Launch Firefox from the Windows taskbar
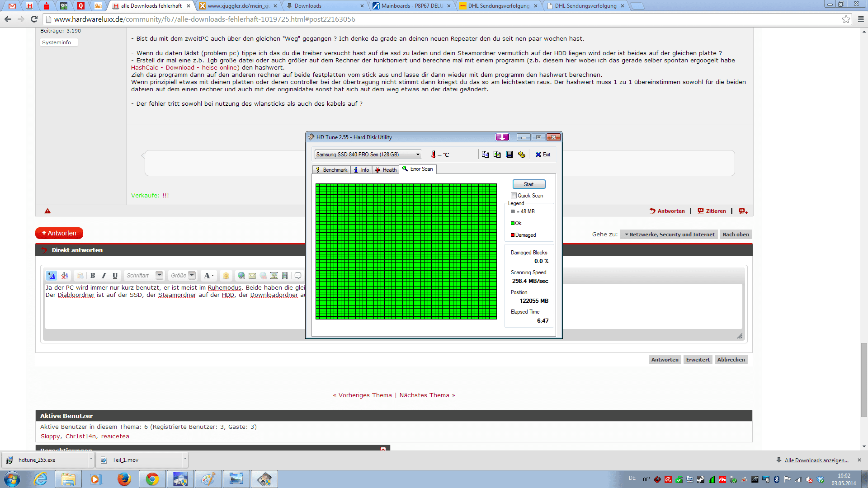 (123, 479)
